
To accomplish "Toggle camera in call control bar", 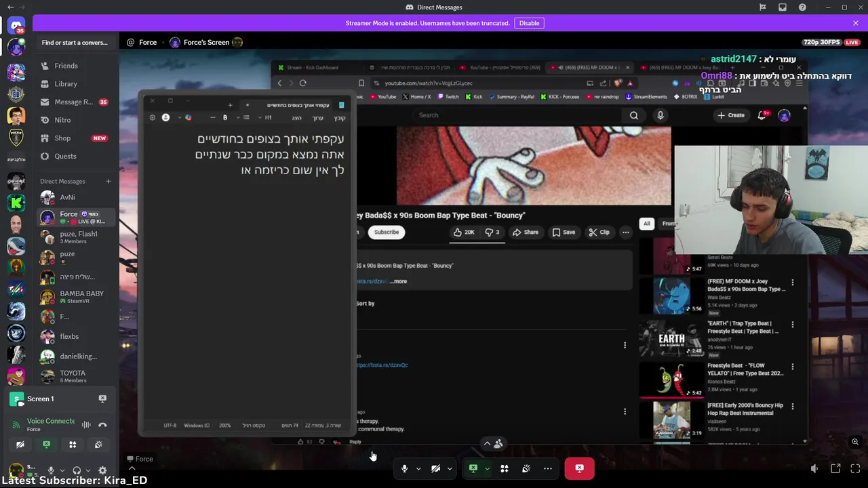I will click(435, 468).
